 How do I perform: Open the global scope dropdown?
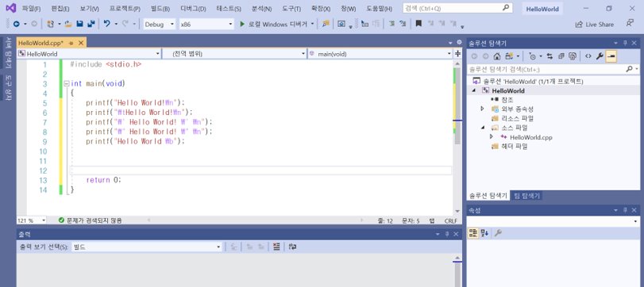pyautogui.click(x=235, y=54)
